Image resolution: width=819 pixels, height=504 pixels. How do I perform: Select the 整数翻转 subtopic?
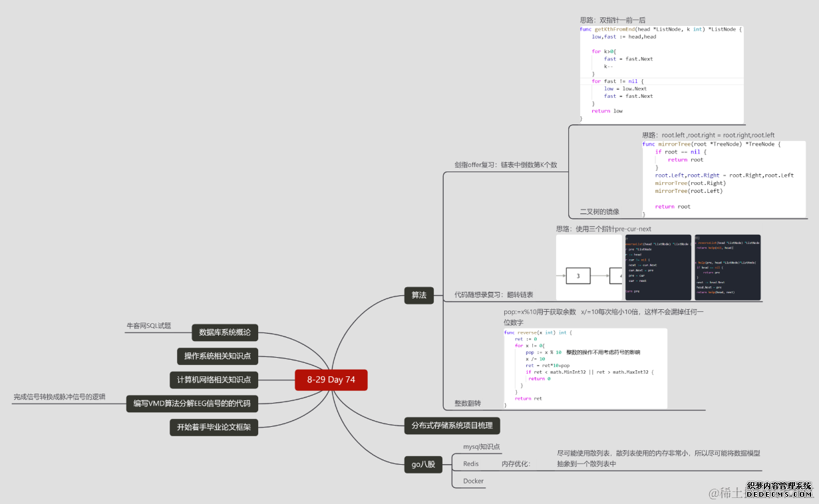tap(468, 403)
